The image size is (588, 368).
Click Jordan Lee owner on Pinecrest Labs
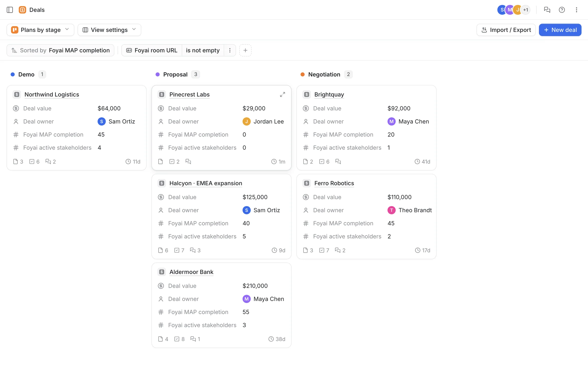(x=263, y=121)
